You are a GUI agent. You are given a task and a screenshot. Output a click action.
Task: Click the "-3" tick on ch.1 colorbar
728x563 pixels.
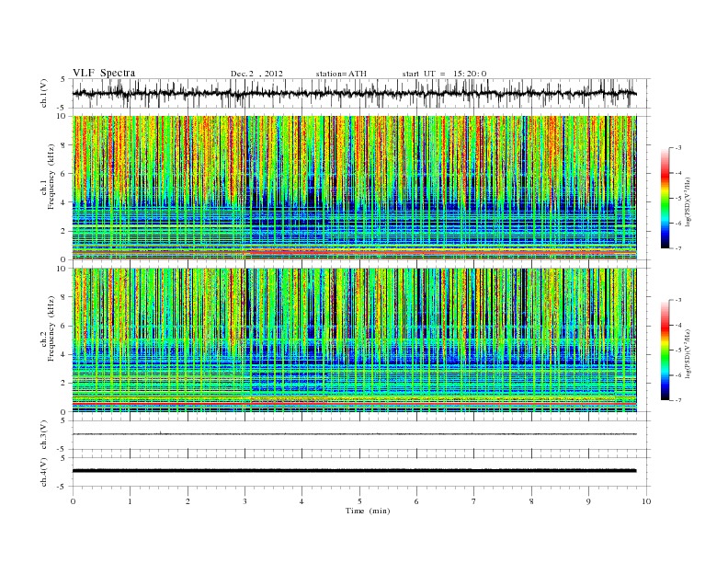(x=678, y=148)
